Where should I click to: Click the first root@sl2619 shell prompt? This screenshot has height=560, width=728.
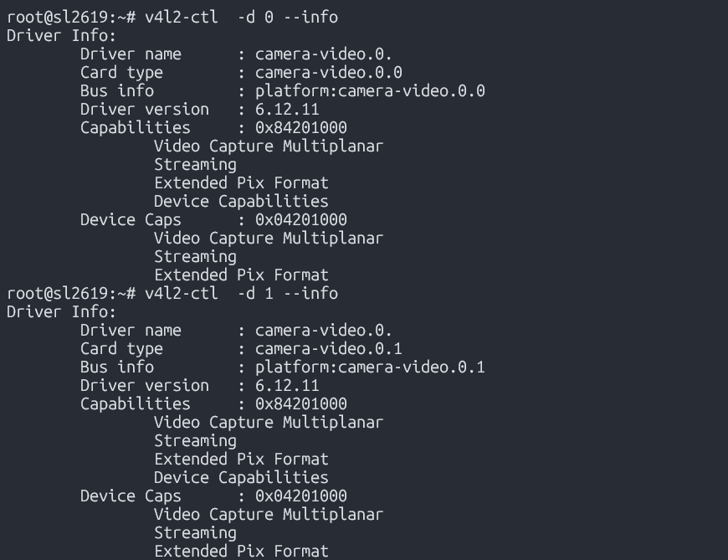pyautogui.click(x=65, y=17)
